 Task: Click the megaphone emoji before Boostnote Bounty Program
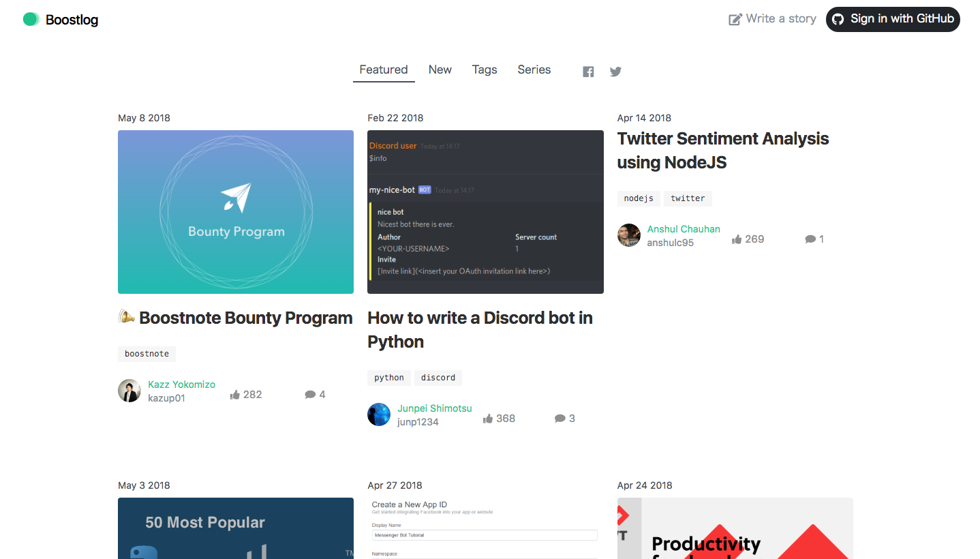point(127,317)
